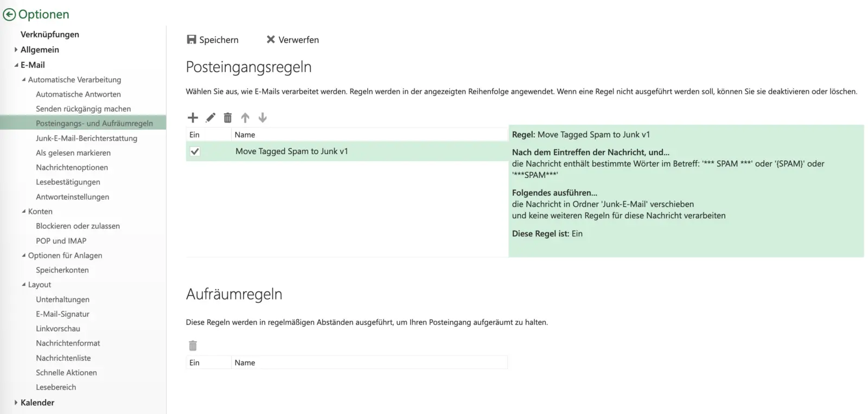Open Automatische Antworten settings
This screenshot has height=414, width=868.
click(78, 94)
